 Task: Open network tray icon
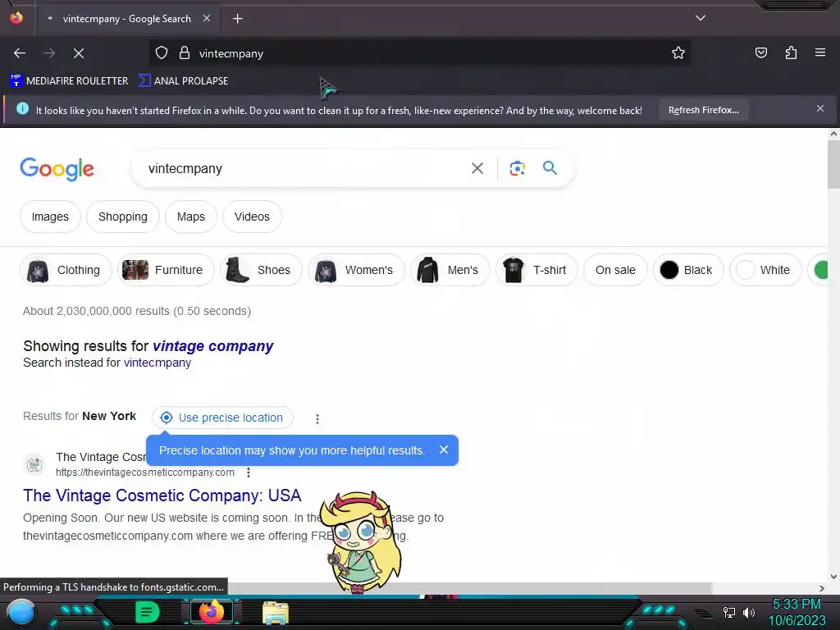[728, 612]
